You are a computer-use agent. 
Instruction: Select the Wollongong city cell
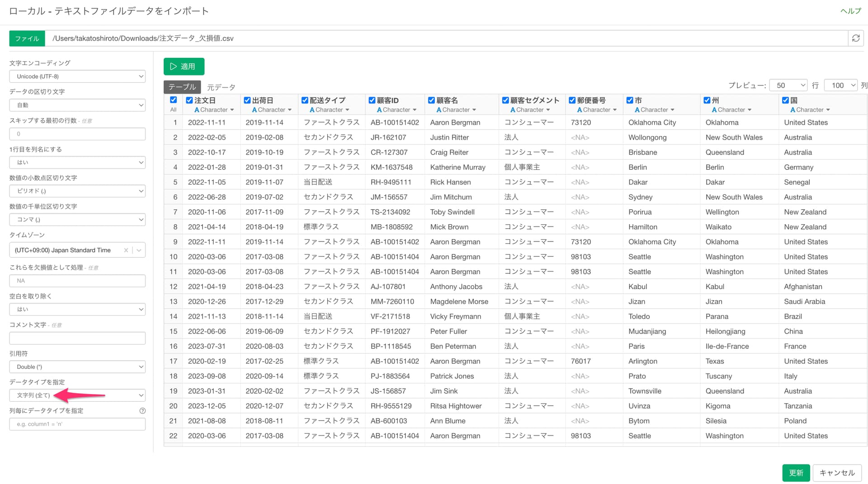pos(661,137)
